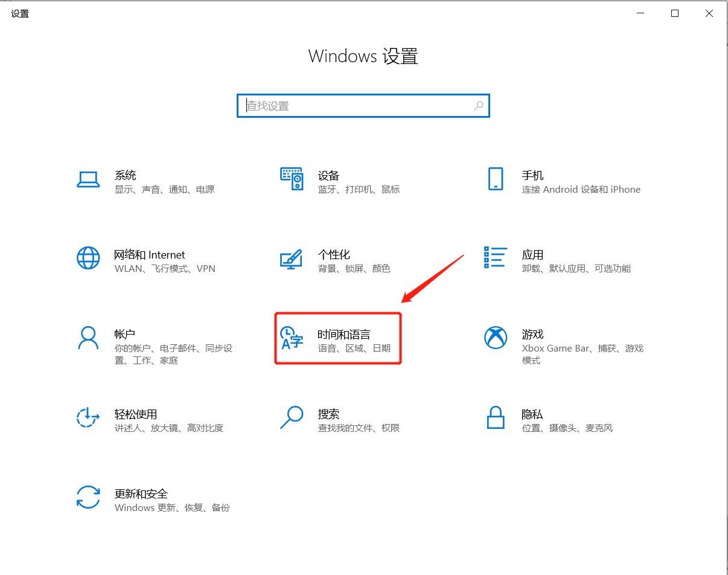The image size is (728, 575).
Task: Open 设备 keyboard and speaker icon
Action: pyautogui.click(x=292, y=179)
